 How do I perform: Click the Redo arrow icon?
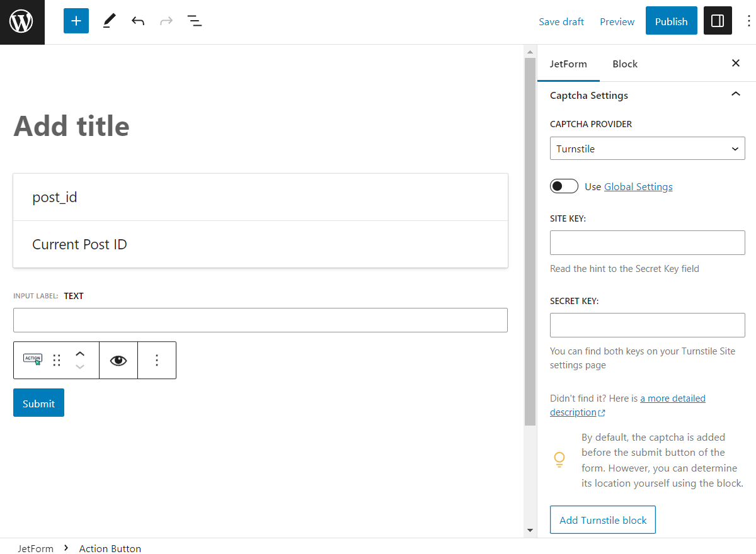(166, 21)
